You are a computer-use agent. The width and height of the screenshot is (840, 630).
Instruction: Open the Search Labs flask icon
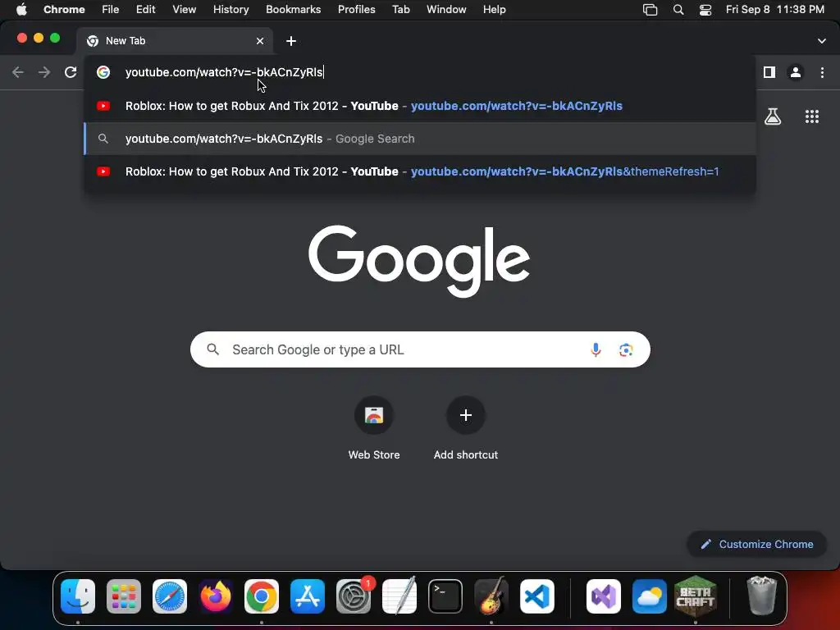pos(773,116)
